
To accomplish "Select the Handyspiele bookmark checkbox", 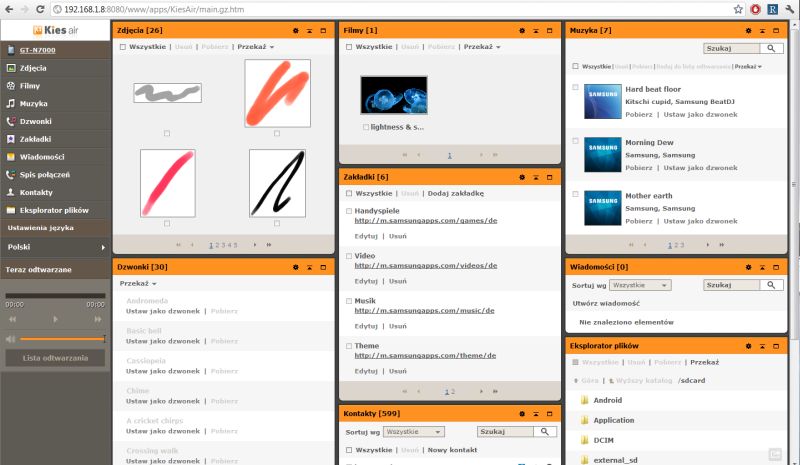I will click(349, 211).
